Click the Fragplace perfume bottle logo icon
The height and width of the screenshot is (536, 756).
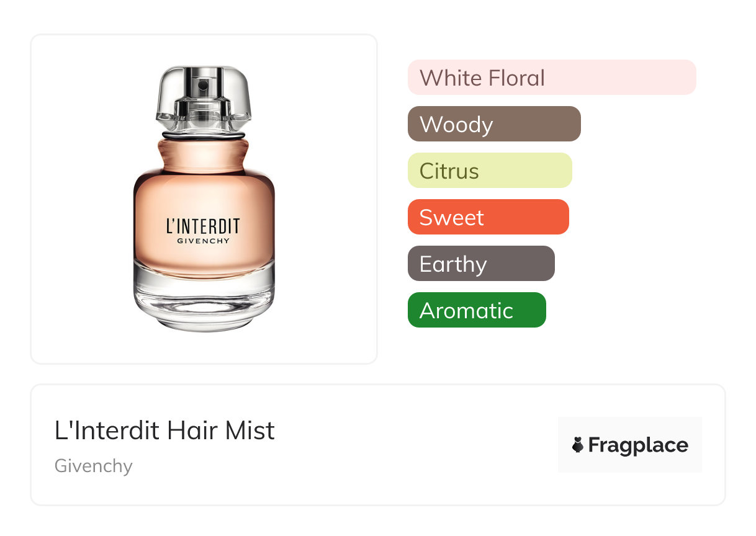(578, 445)
